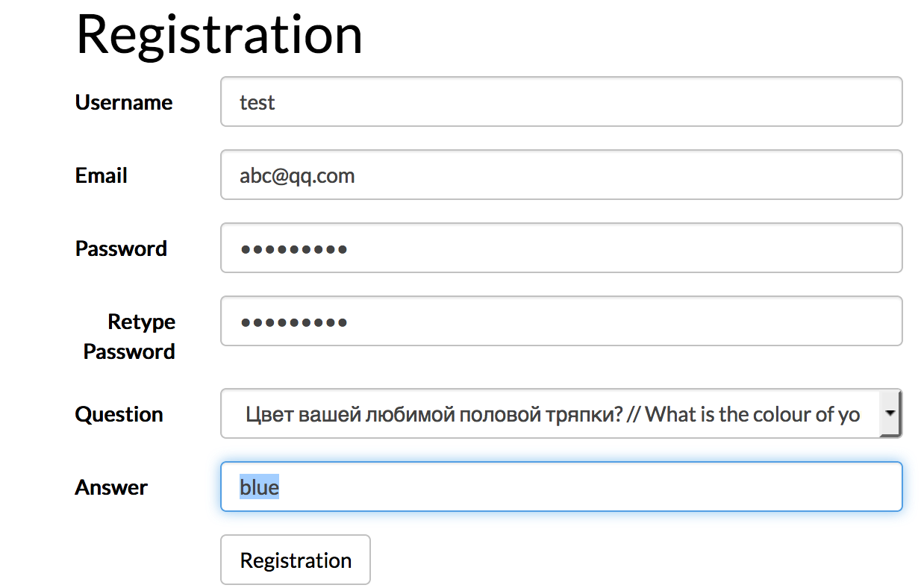Click the highlighted word blue
This screenshot has width=921, height=588.
[x=259, y=487]
